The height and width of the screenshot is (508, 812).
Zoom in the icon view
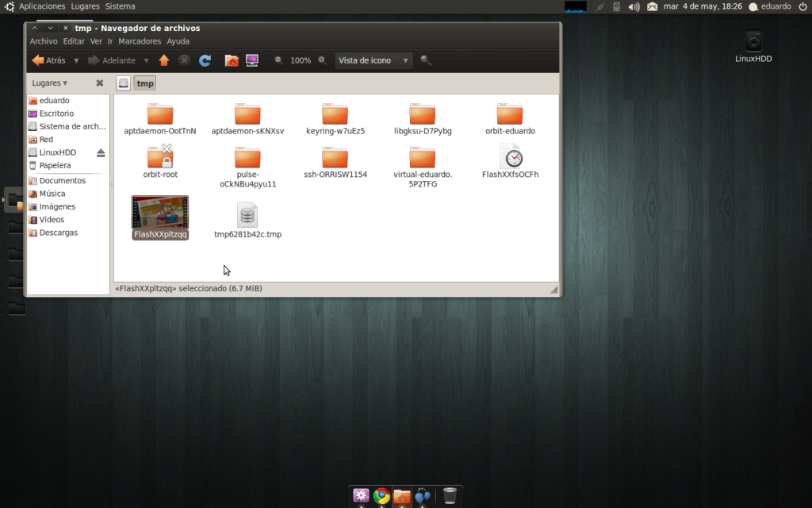(x=322, y=60)
